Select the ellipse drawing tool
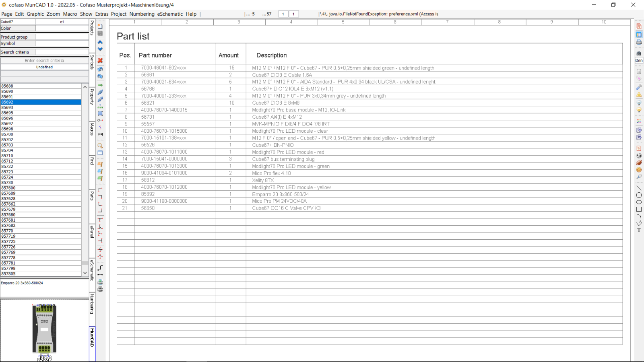 pos(639,202)
